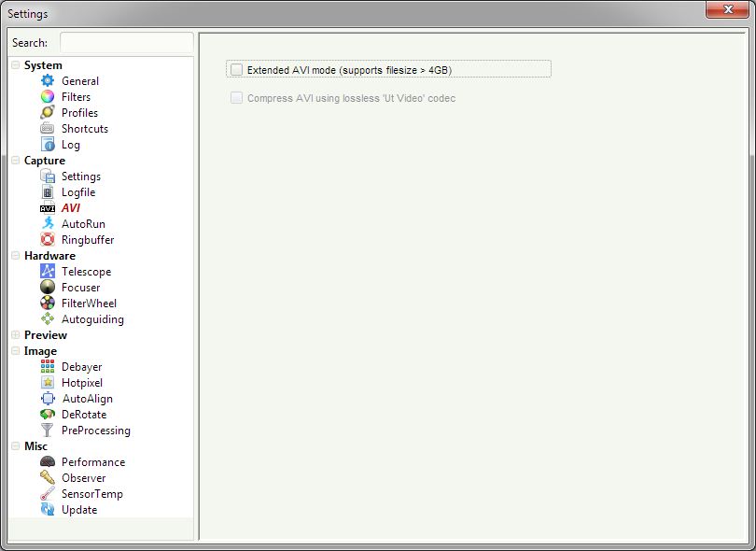Collapse the Misc tree group
Screen dimensions: 756x551
pos(16,445)
